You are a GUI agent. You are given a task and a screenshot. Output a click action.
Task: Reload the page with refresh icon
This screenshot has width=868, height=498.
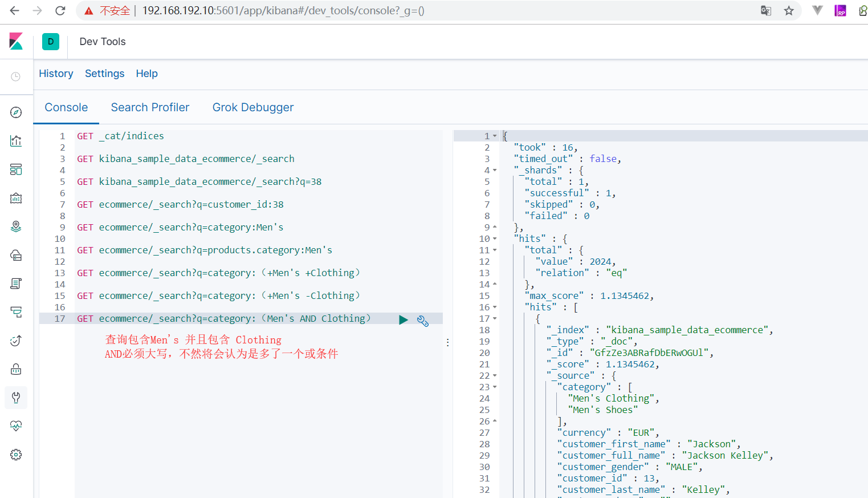60,11
